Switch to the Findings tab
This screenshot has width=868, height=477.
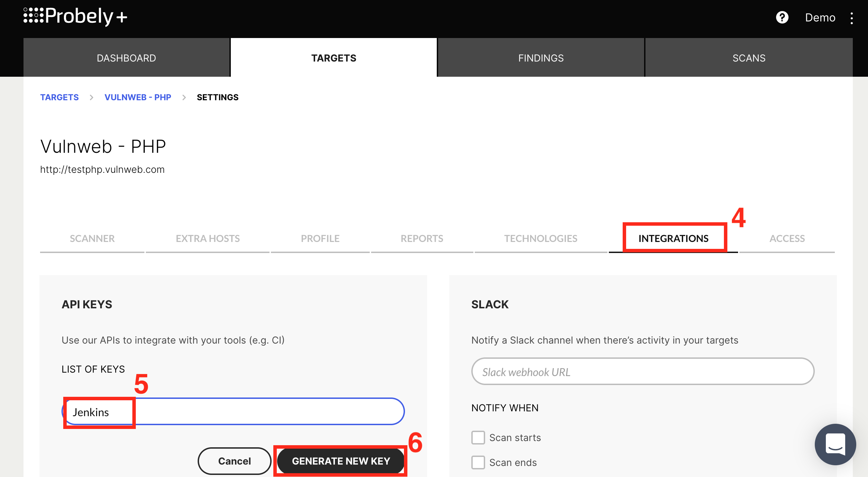click(x=541, y=58)
